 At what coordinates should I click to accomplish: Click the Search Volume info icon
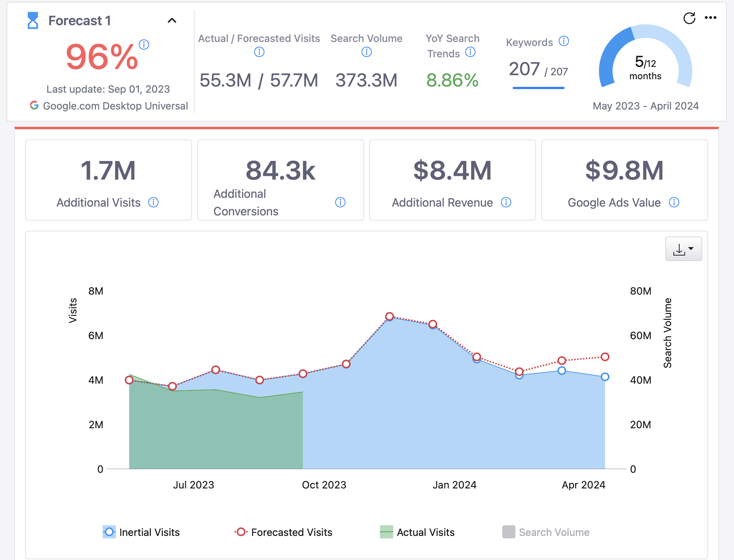(366, 52)
